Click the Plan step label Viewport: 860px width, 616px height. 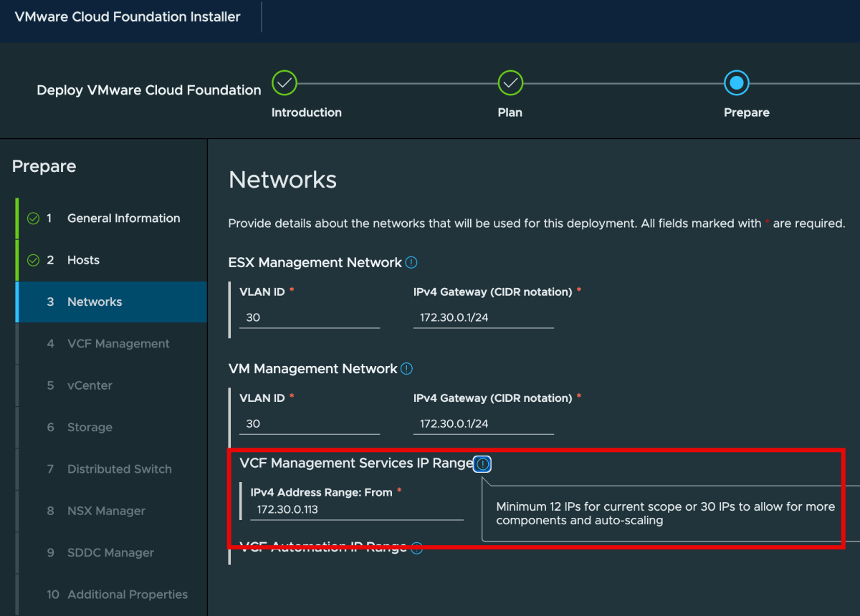click(x=510, y=112)
